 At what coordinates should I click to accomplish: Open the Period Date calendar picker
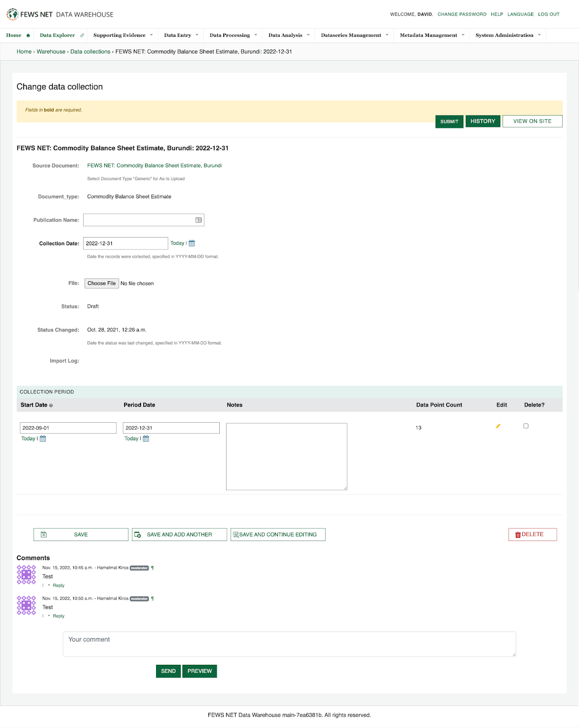coord(146,439)
